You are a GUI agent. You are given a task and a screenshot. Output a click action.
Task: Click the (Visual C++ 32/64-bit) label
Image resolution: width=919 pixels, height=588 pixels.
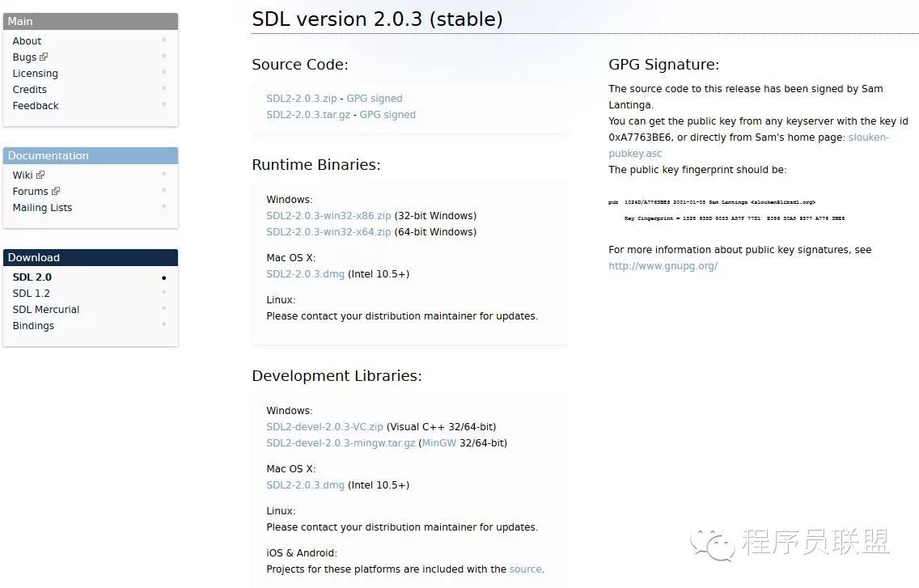(x=442, y=427)
